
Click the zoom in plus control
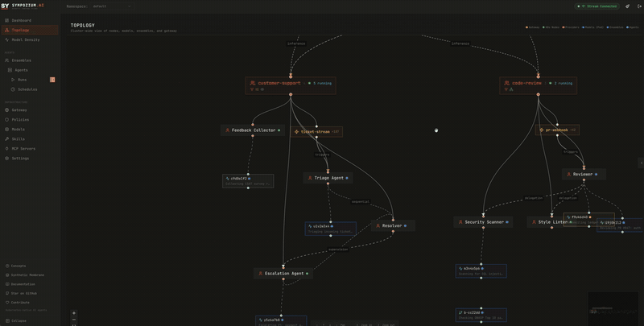[x=74, y=313]
